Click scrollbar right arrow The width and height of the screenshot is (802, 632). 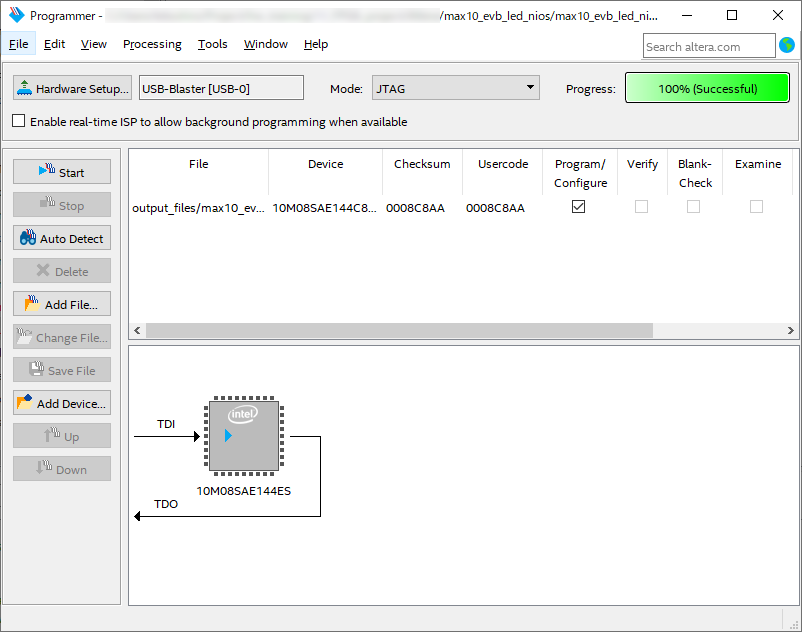(x=791, y=330)
